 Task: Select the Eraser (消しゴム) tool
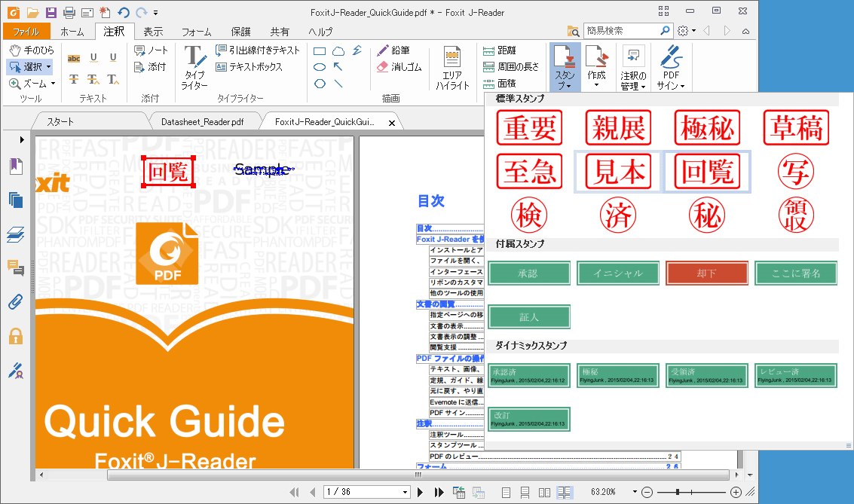399,67
